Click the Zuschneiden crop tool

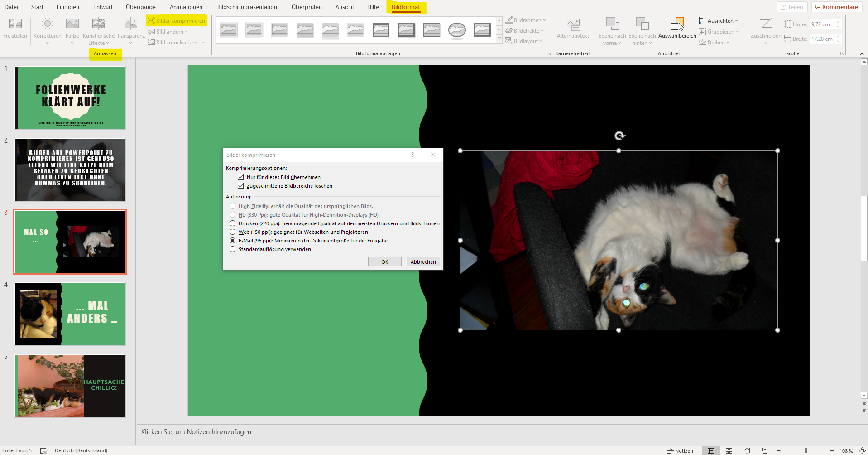pyautogui.click(x=766, y=31)
